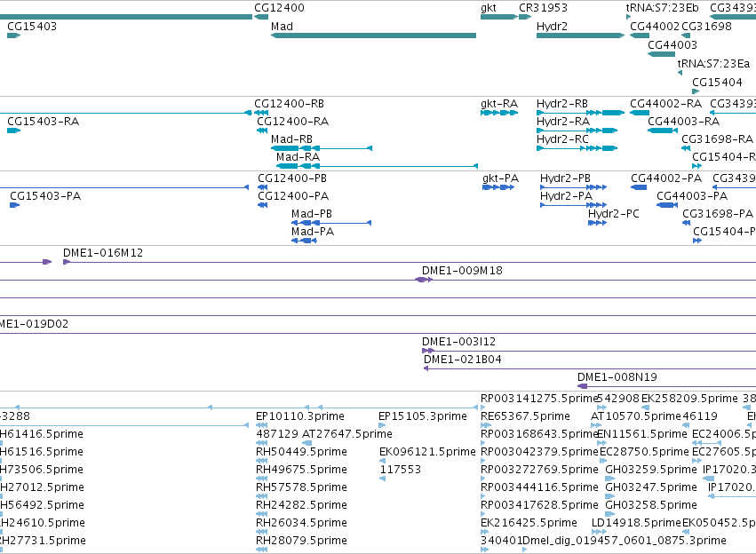Screen dimensions: 756x554
Task: Click the RH28079.5prime EST label
Action: [x=301, y=541]
